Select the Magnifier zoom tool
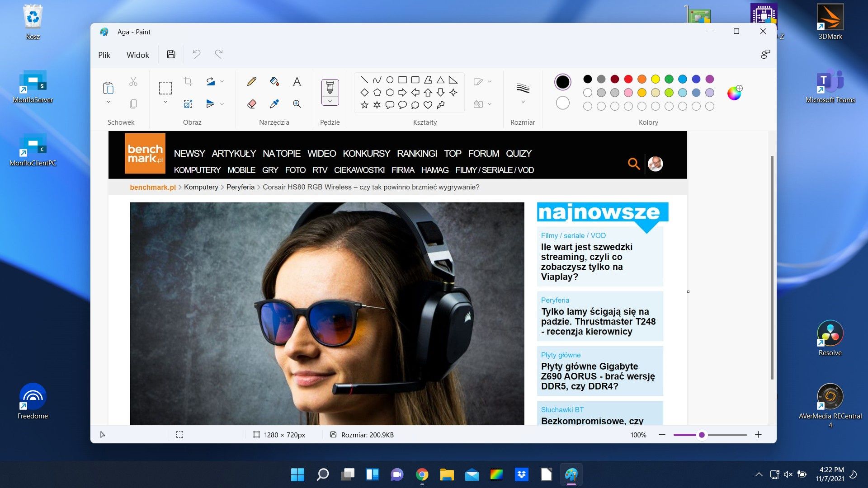The image size is (868, 488). [297, 104]
